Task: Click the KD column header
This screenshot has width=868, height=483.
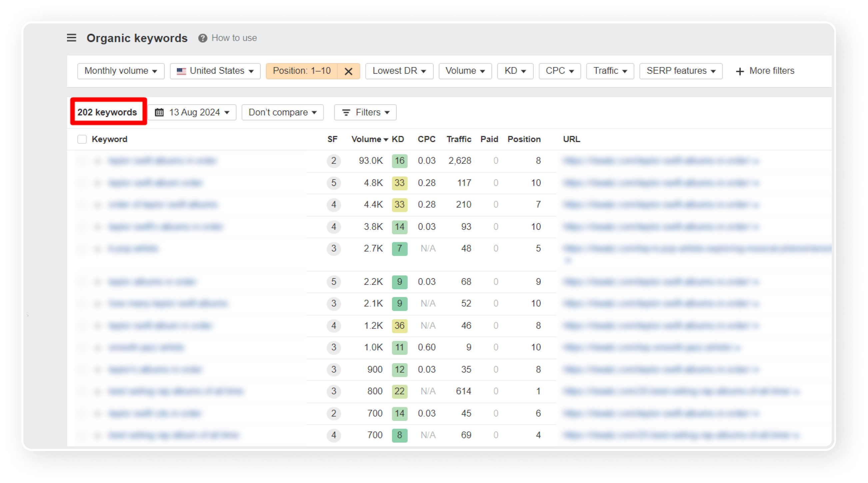Action: pos(398,139)
